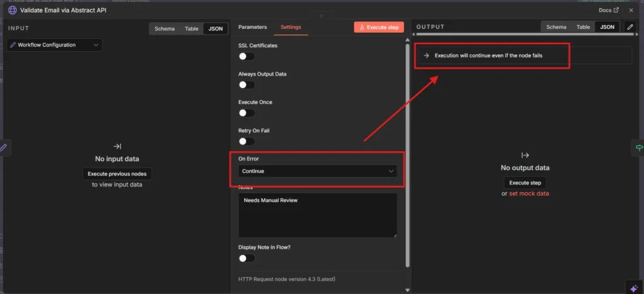644x294 pixels.
Task: Toggle Display Note in Flow switch
Action: (x=247, y=258)
